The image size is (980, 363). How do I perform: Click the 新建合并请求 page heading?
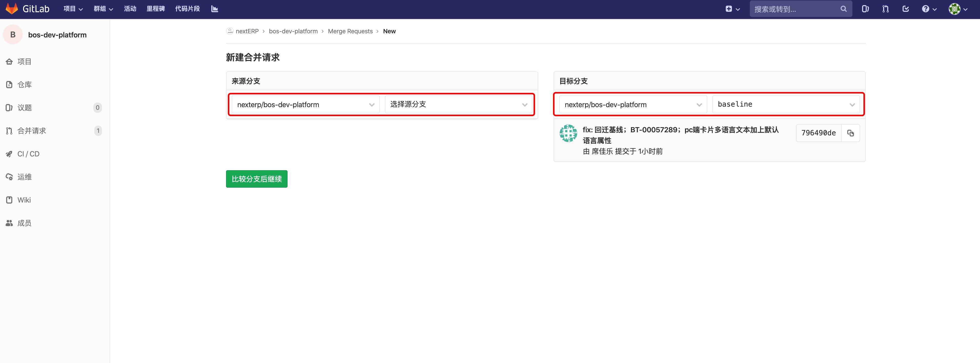pos(253,57)
